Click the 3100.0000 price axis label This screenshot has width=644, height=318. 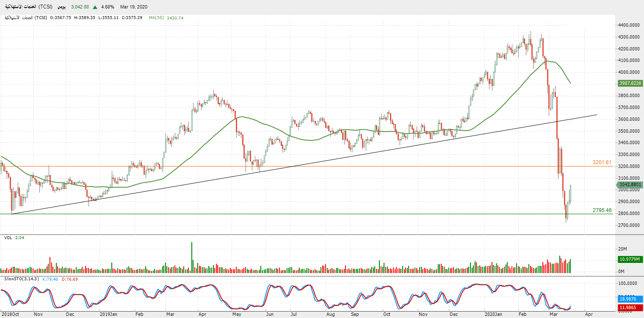pyautogui.click(x=629, y=179)
